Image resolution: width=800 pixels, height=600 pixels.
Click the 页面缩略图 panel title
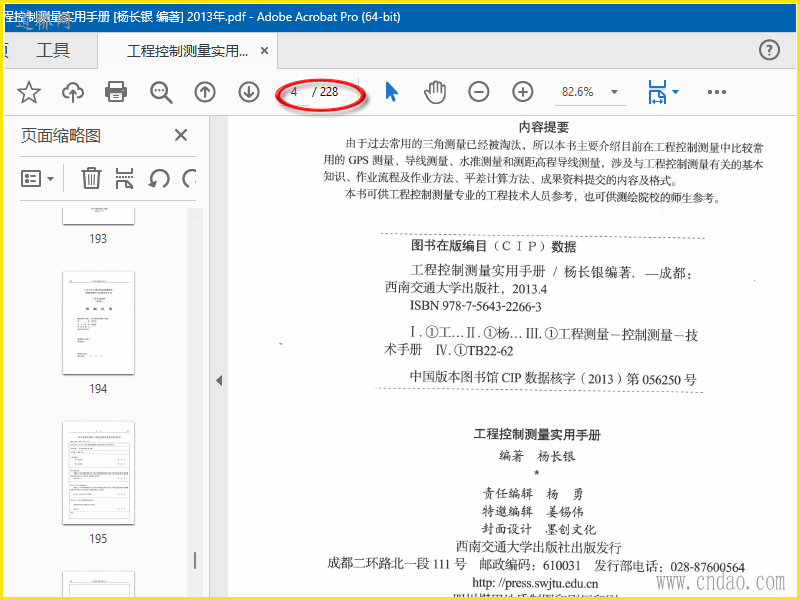pos(61,136)
